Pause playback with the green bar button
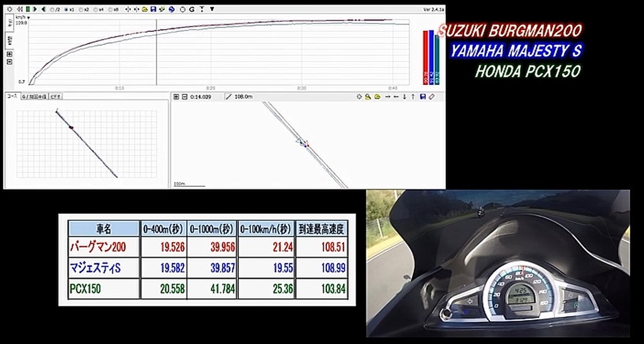Screen dimensions: 644x344 point(28,9)
